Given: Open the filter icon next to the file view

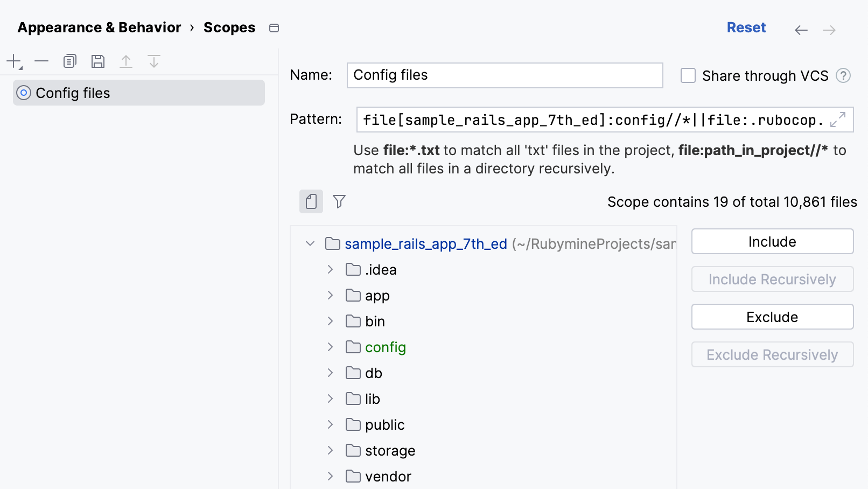Looking at the screenshot, I should point(339,201).
